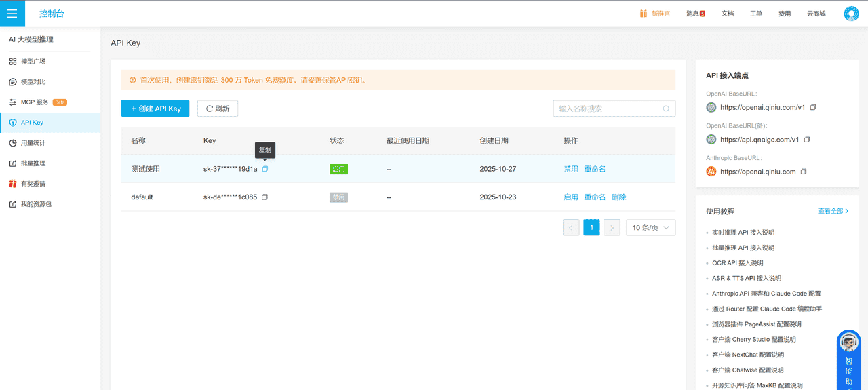868x390 pixels.
Task: Click the info icon in notice banner
Action: (x=132, y=80)
